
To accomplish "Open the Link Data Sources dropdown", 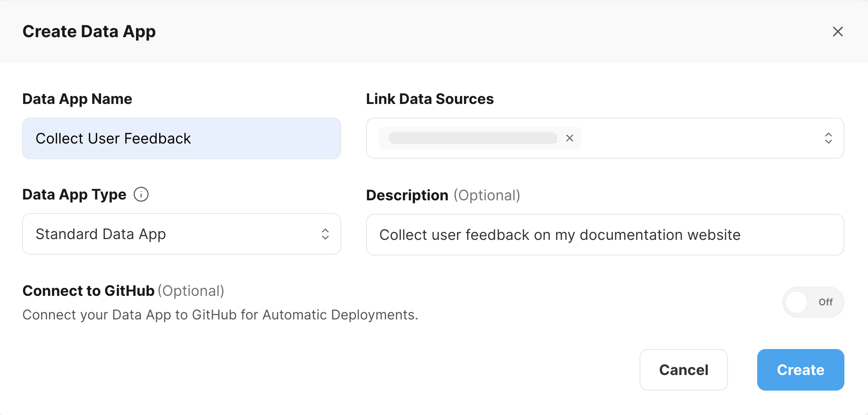I will pyautogui.click(x=680, y=138).
